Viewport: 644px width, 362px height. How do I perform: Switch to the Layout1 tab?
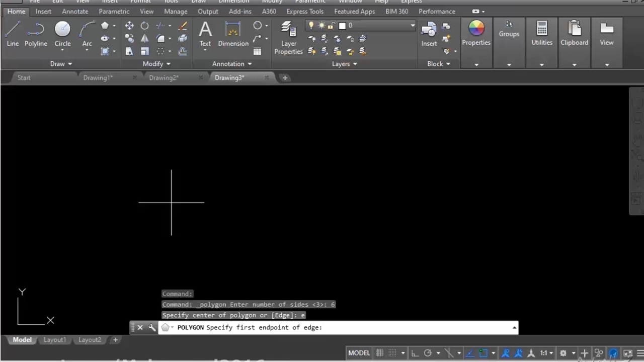click(54, 340)
